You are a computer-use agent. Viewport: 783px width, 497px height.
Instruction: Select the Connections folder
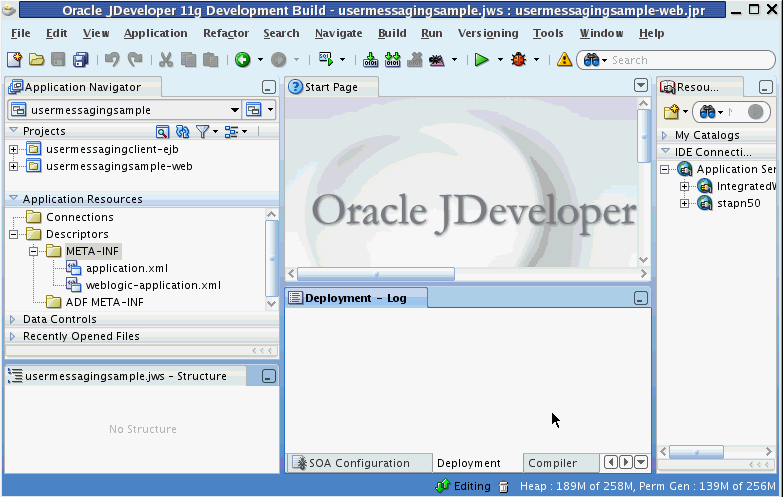pyautogui.click(x=80, y=217)
